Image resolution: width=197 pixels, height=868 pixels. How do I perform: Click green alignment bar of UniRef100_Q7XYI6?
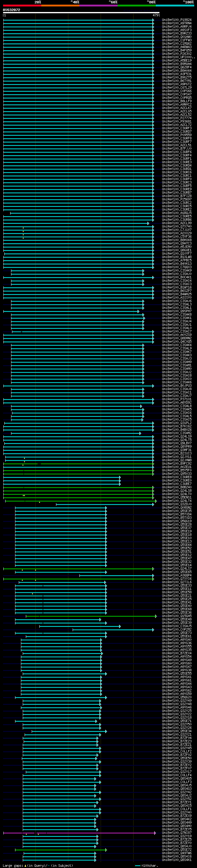pyautogui.click(x=78, y=579)
